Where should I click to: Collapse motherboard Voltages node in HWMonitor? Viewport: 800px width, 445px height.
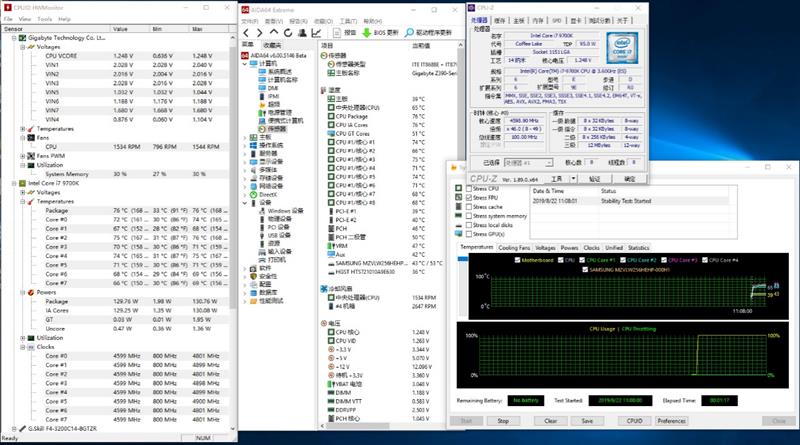[22, 47]
